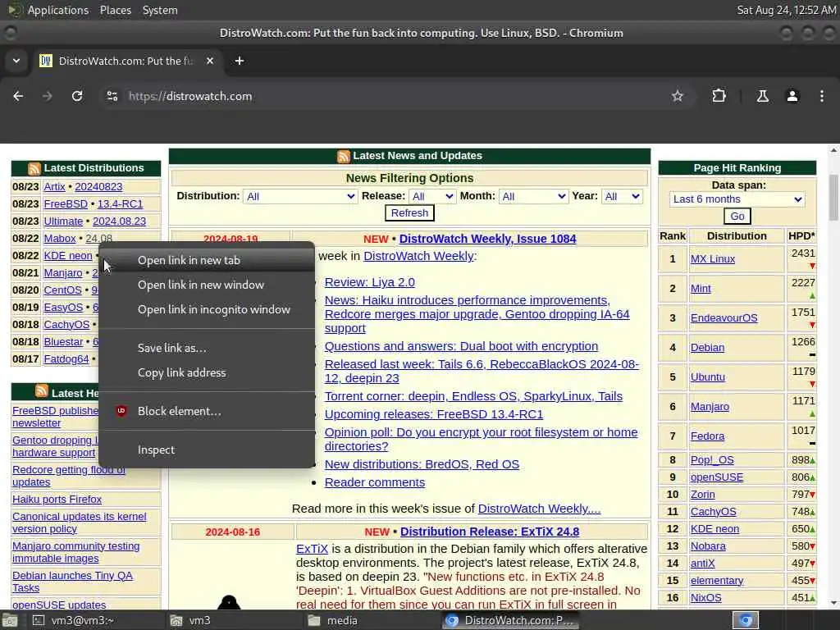Show desktop icon in bottom panel
The width and height of the screenshot is (840, 630).
click(9, 620)
